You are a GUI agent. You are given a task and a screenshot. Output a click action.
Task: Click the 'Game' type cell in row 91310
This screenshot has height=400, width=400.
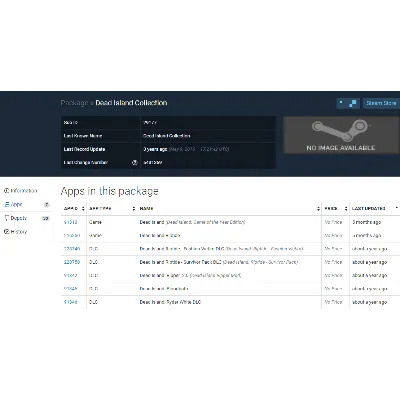[95, 222]
